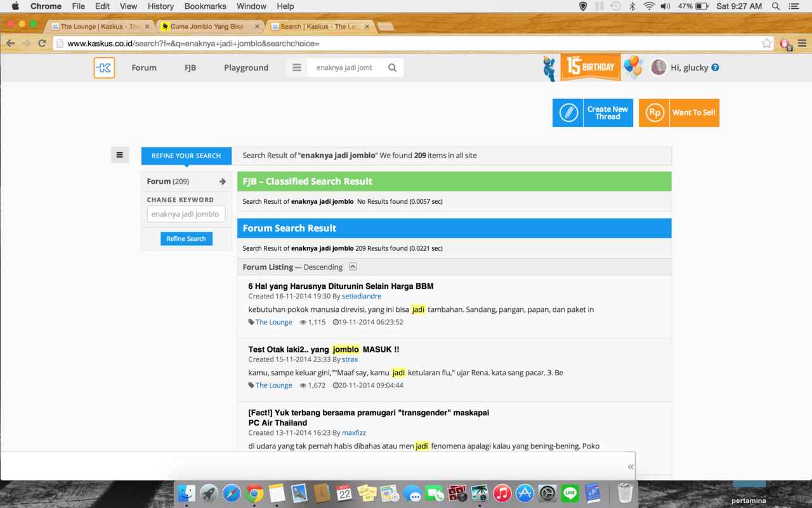Switch to The Lounge | Kaskus tab
The height and width of the screenshot is (508, 812).
click(100, 27)
